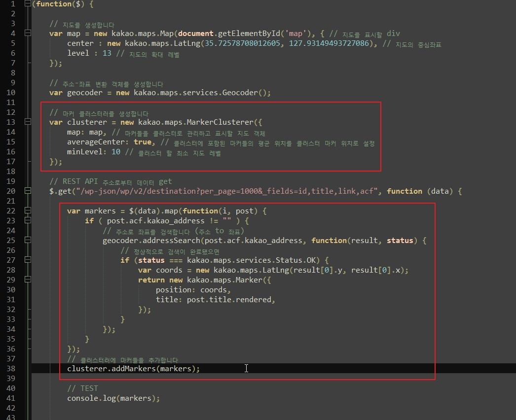516x420 pixels.
Task: Collapse the fold at line 1 function($)
Action: pyautogui.click(x=28, y=3)
